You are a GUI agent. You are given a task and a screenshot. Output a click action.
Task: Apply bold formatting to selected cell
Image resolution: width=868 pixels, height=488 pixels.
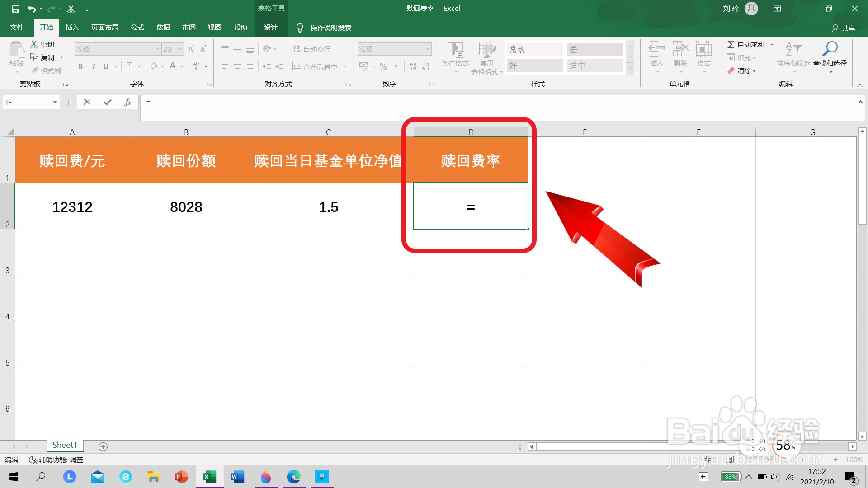tap(80, 66)
